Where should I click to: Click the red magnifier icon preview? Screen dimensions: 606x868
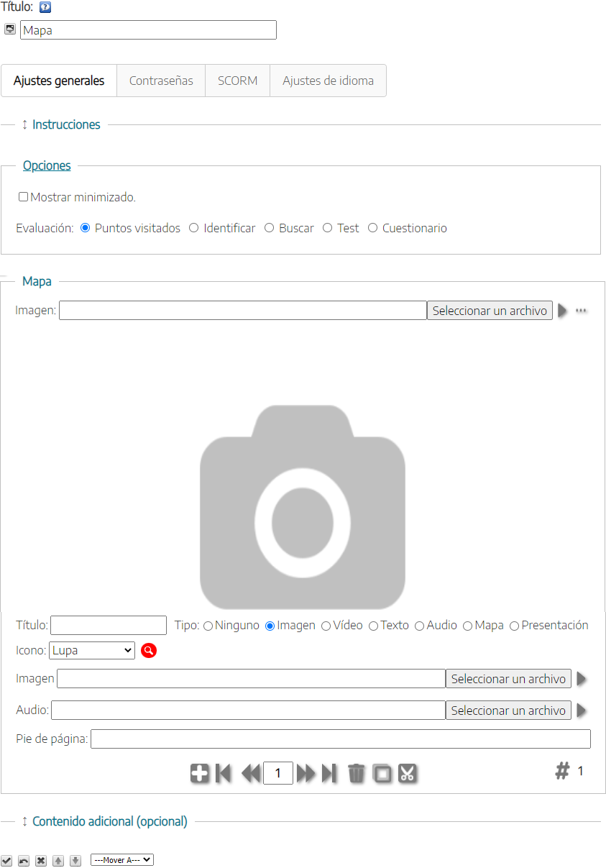[x=149, y=651]
